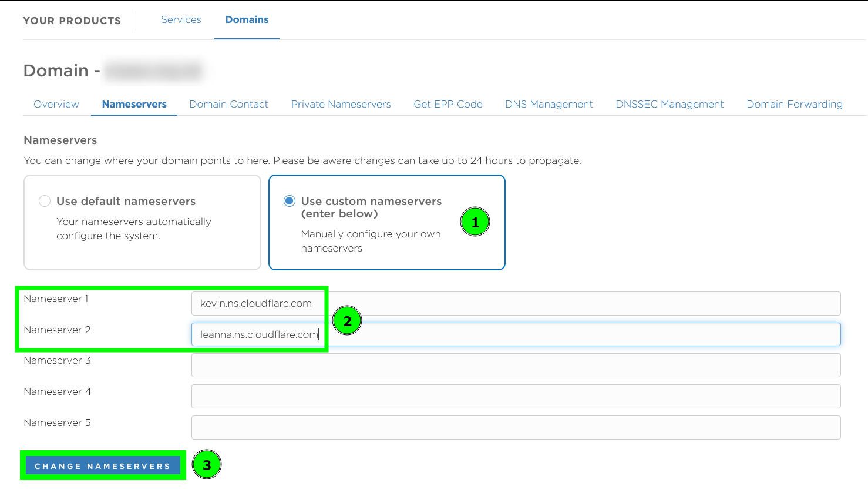This screenshot has width=868, height=503.
Task: Click the CHANGE NAMESERVERS button
Action: tap(103, 465)
